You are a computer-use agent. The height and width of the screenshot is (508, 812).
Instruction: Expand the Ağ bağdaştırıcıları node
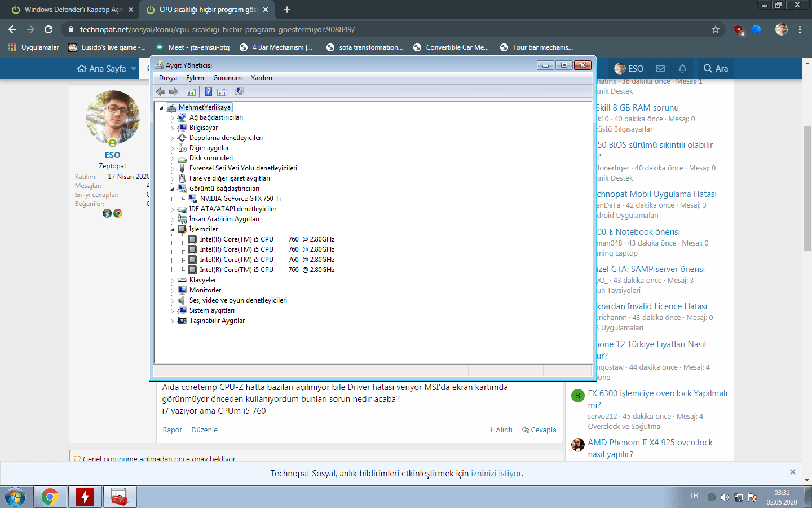[172, 118]
